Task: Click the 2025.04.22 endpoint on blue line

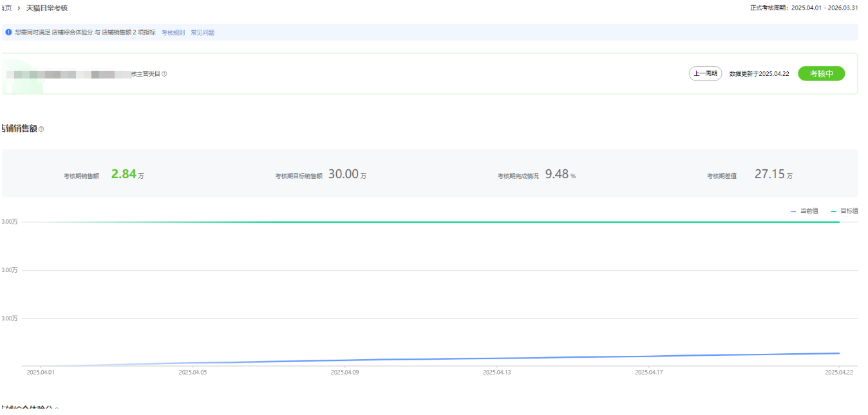Action: pos(839,353)
